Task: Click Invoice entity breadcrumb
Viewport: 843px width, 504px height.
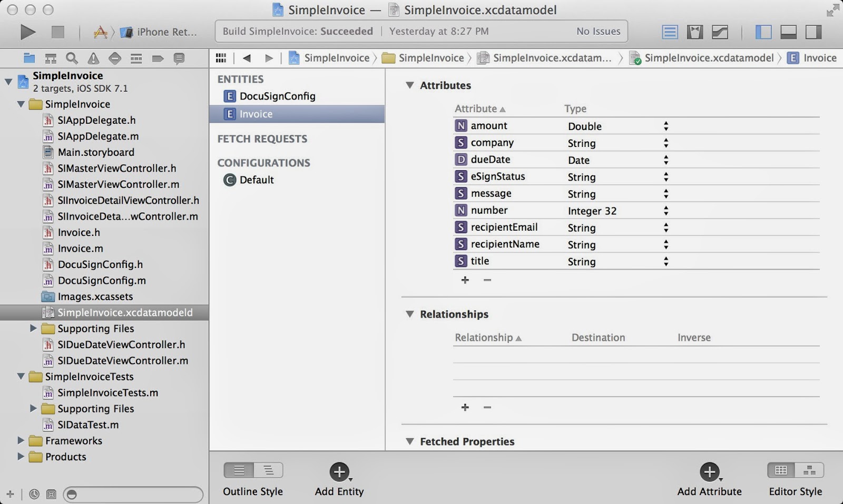Action: pyautogui.click(x=812, y=58)
